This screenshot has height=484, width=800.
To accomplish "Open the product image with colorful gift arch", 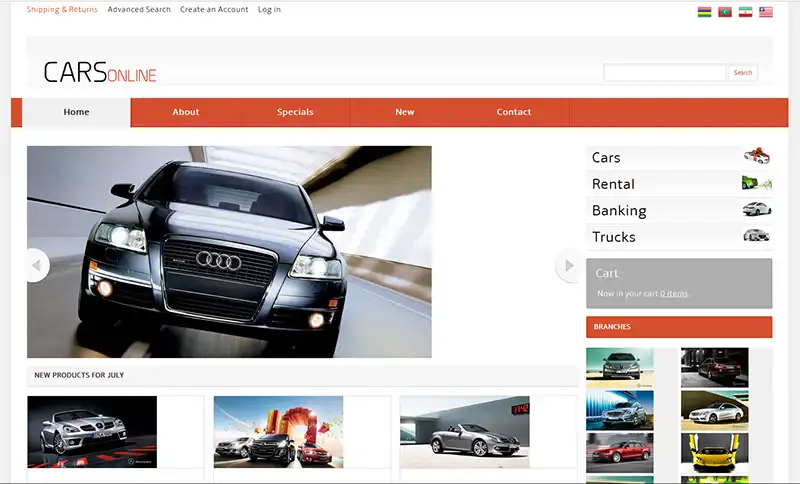I will (279, 432).
